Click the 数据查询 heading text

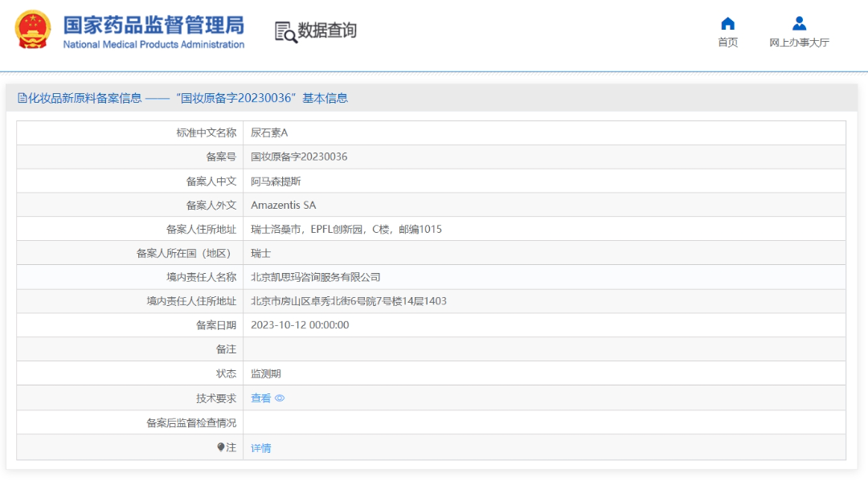coord(327,31)
